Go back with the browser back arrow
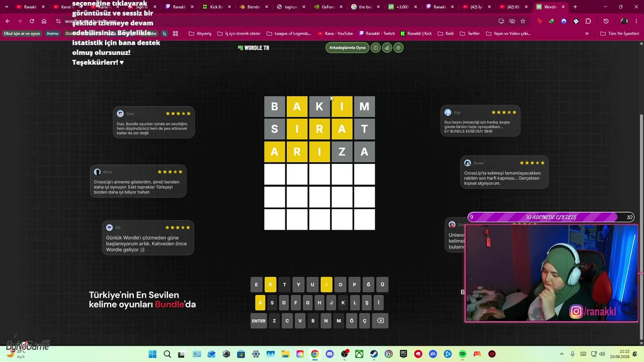Screen dimensions: 644x362 8,21
